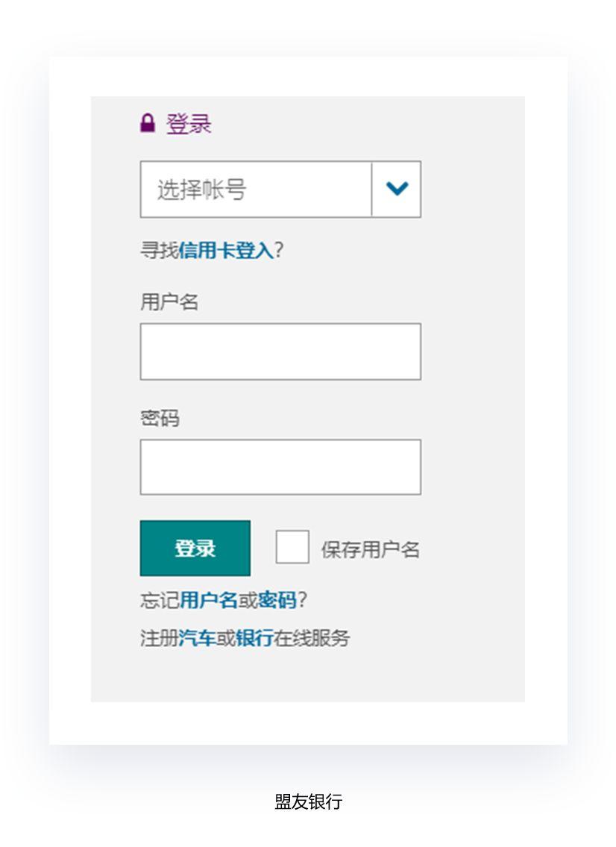
Task: Toggle the save username option off
Action: pos(292,547)
